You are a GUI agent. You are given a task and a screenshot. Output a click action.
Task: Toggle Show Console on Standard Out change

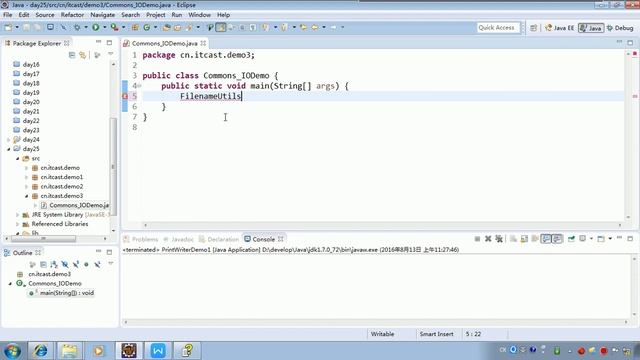coord(546,239)
